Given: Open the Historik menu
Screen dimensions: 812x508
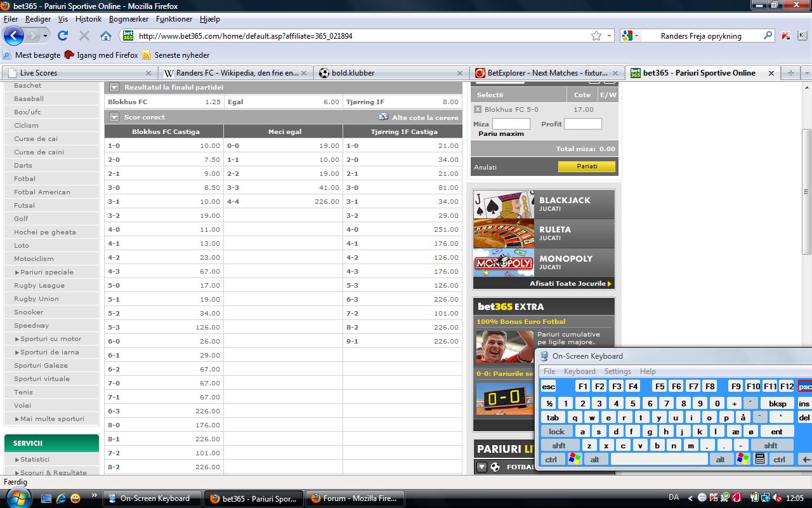Looking at the screenshot, I should coord(88,19).
